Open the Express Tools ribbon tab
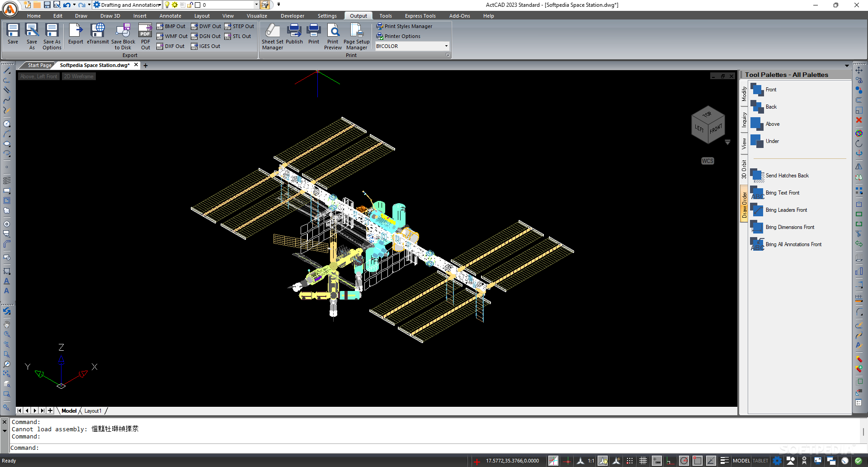Screen dimensions: 868x467 (x=420, y=16)
